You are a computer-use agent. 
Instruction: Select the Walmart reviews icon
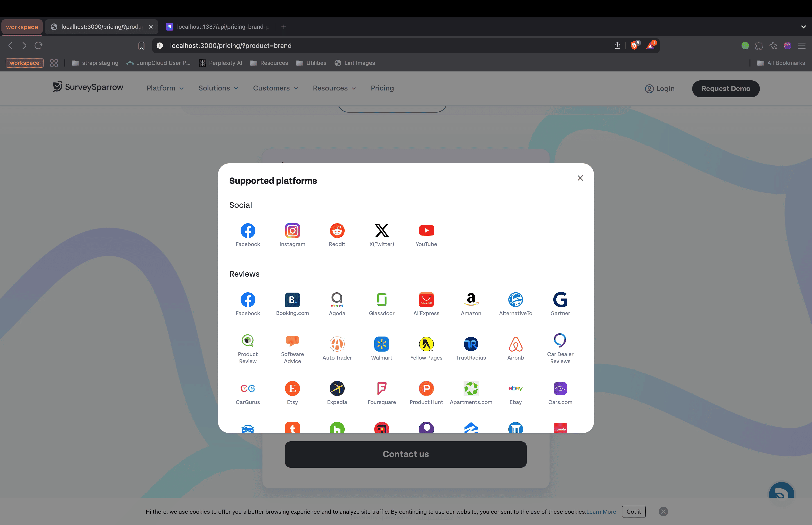(x=381, y=344)
